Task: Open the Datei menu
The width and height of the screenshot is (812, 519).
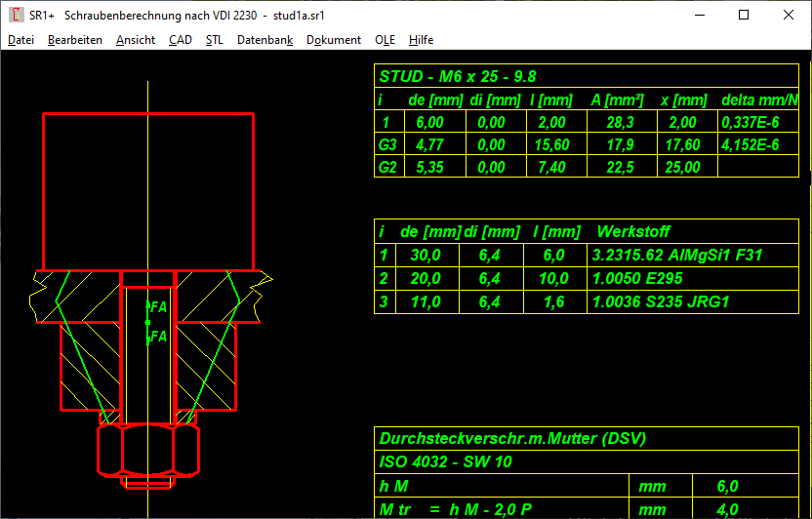Action: (20, 40)
